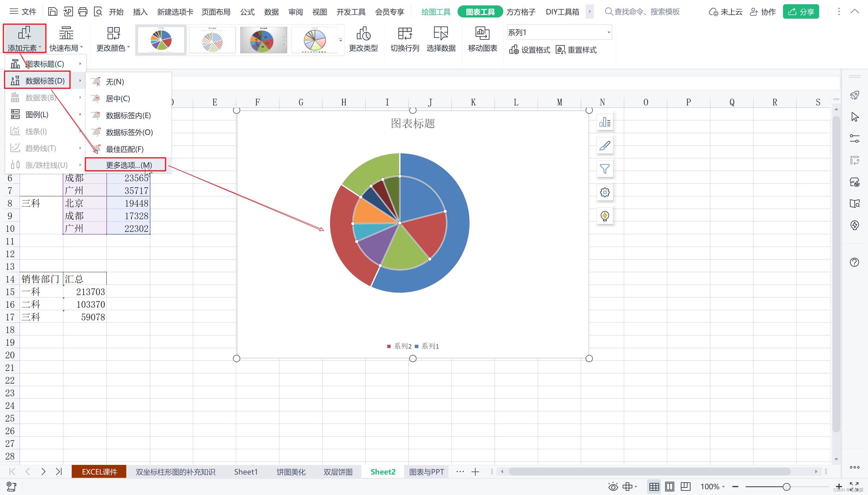The height and width of the screenshot is (495, 868).
Task: Open chart settings gear icon
Action: click(605, 192)
